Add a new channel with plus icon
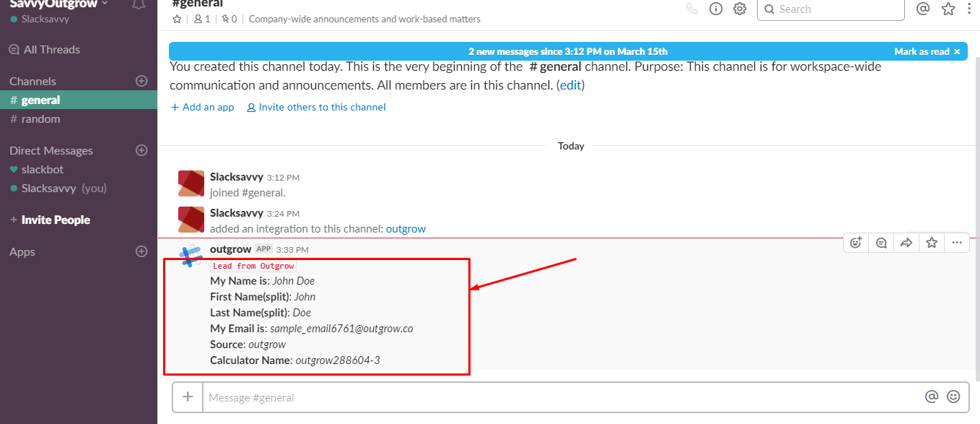The image size is (980, 424). point(141,81)
